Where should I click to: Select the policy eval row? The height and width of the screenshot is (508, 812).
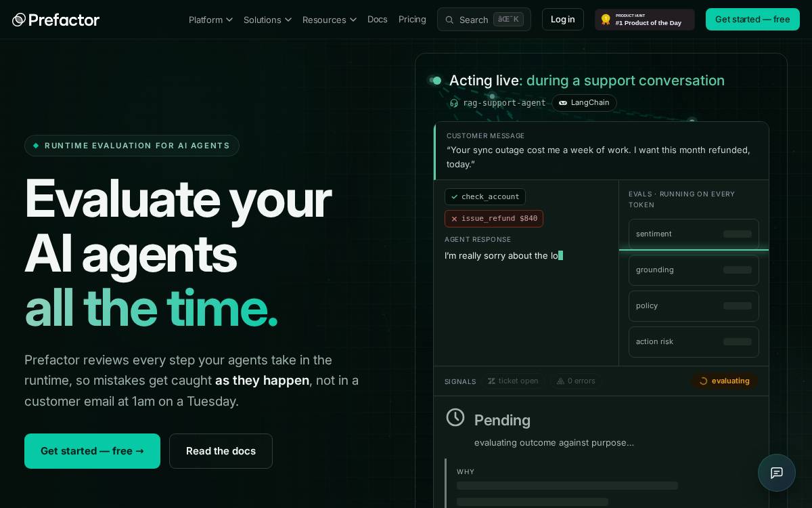coord(694,305)
